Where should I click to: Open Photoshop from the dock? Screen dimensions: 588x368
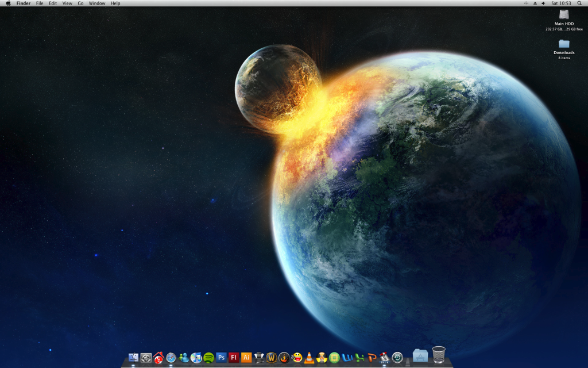pyautogui.click(x=221, y=358)
